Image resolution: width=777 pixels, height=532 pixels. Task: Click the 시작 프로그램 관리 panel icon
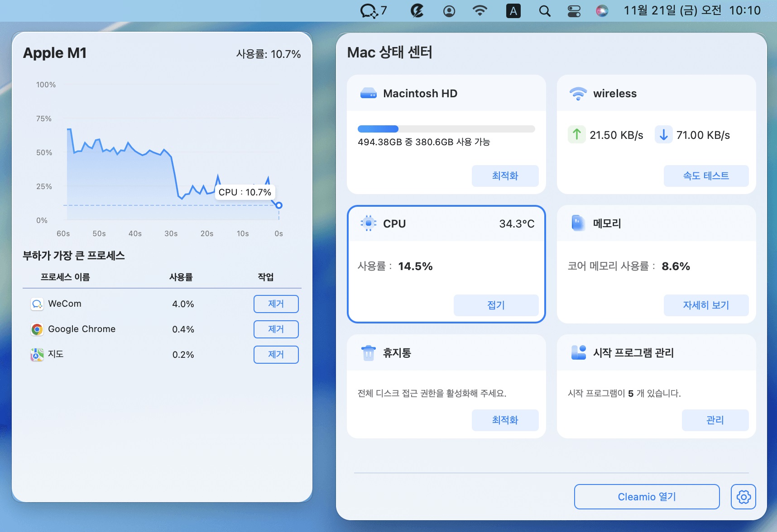click(x=578, y=353)
